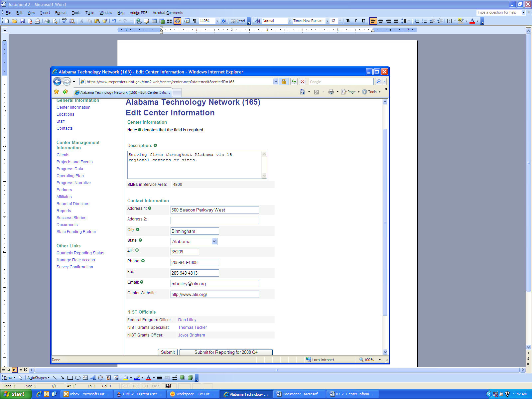This screenshot has width=532, height=399.
Task: Open the Board of Directors link
Action: [73, 204]
